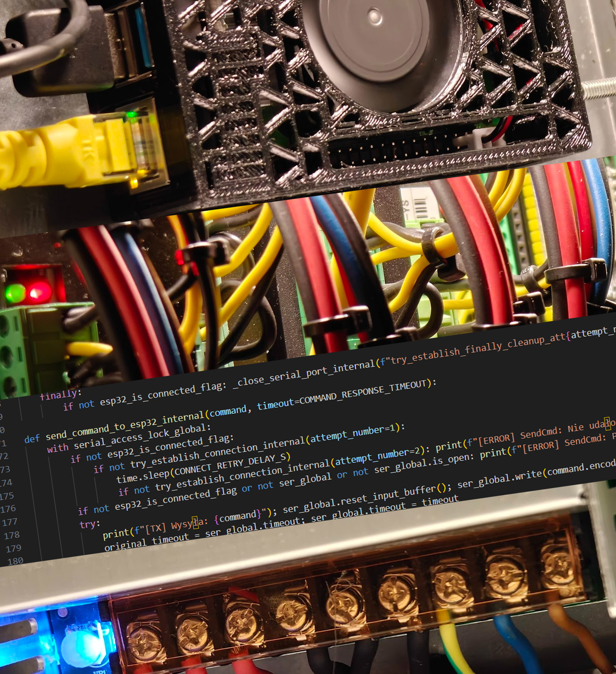Click the 'with' keyword
The image size is (616, 674).
pos(58,448)
